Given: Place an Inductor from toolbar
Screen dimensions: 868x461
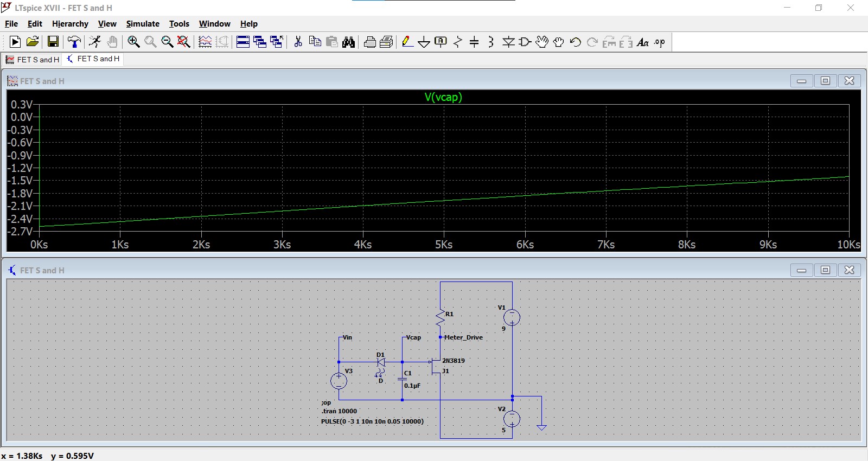Looking at the screenshot, I should [491, 42].
